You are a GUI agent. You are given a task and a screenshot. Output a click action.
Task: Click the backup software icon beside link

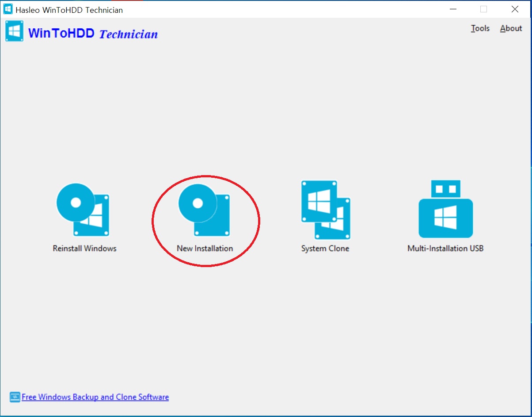(x=15, y=397)
